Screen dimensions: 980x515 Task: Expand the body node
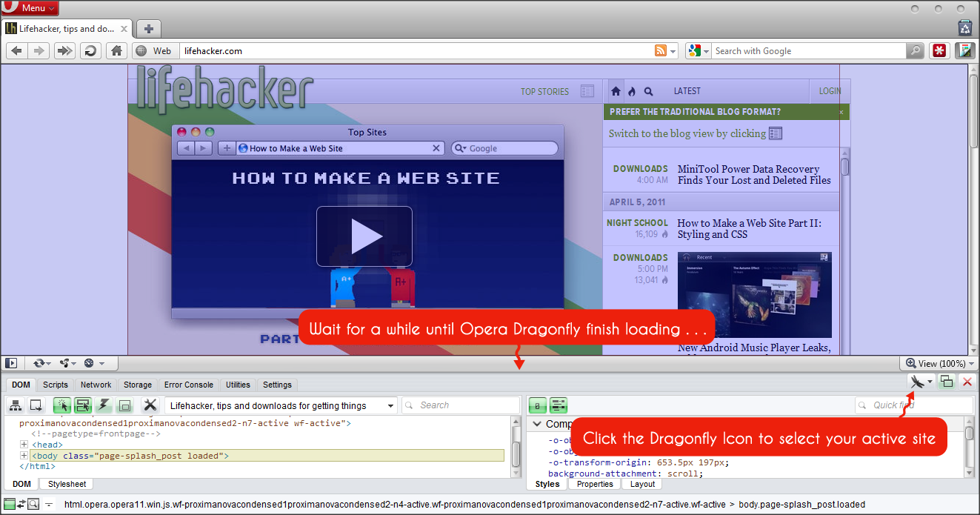click(x=24, y=456)
